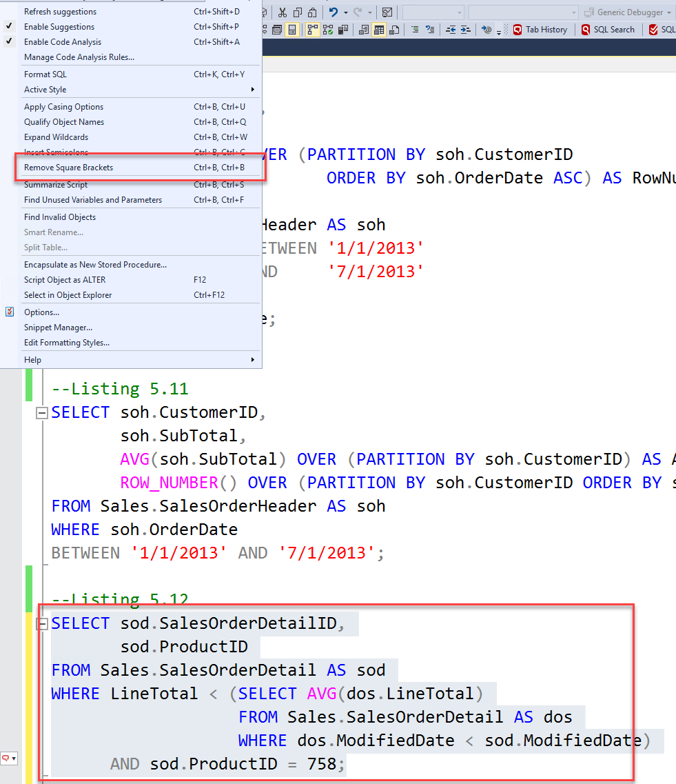Open Options... in the menu
This screenshot has width=676, height=784.
(x=41, y=312)
